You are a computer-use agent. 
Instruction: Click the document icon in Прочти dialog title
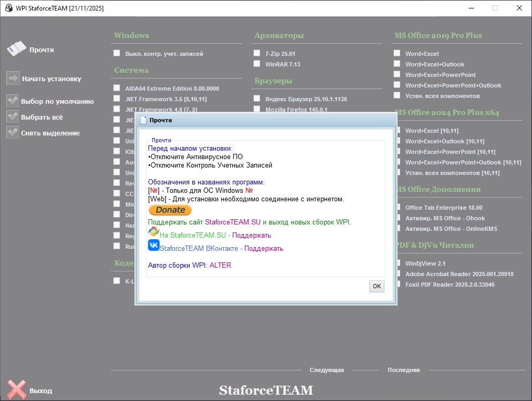pos(143,120)
